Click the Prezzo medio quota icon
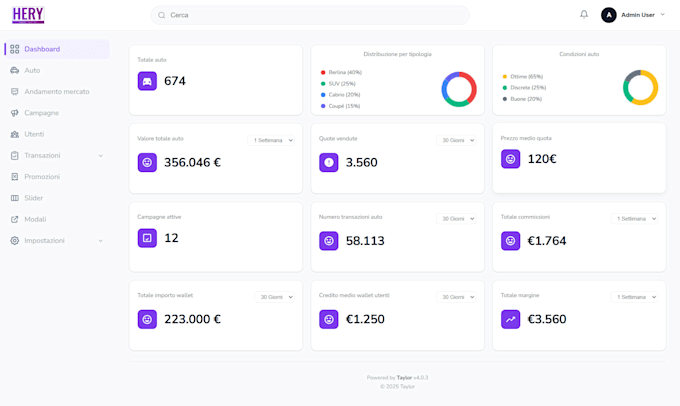This screenshot has width=680, height=406. 510,159
